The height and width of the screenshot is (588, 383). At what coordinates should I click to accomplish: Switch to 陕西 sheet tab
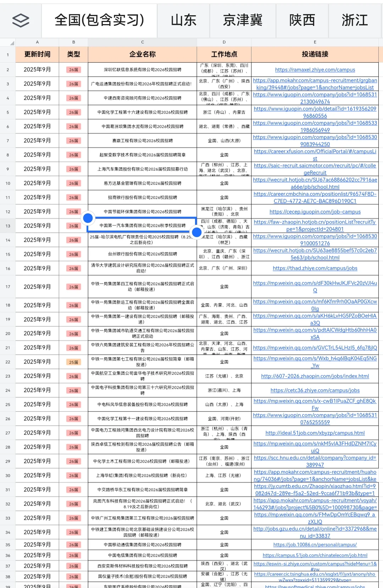click(x=302, y=20)
